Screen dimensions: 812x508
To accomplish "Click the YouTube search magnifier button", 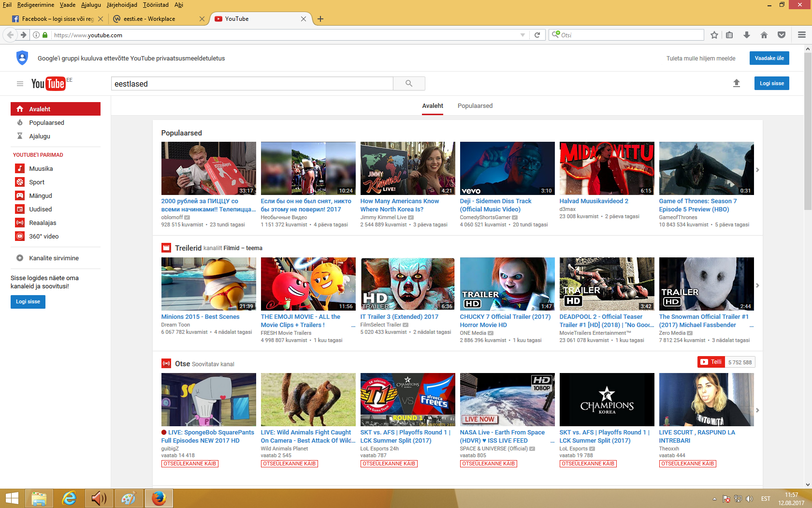I will click(409, 84).
